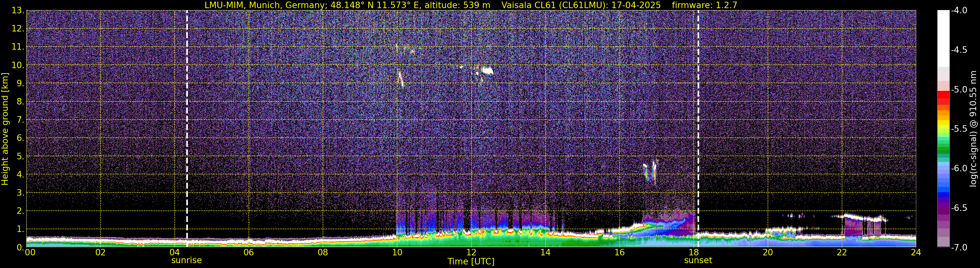The image size is (980, 268).
Task: Click the height axis tick "8."
Action: [x=20, y=101]
